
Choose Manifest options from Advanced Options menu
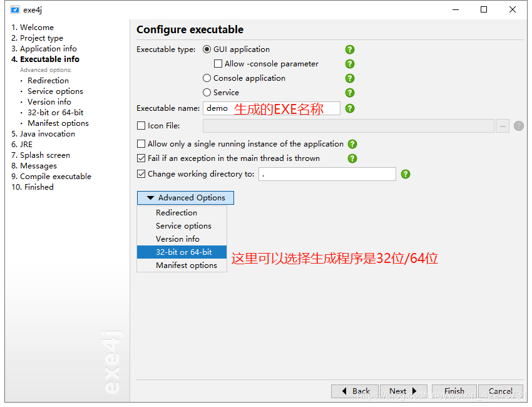182,265
